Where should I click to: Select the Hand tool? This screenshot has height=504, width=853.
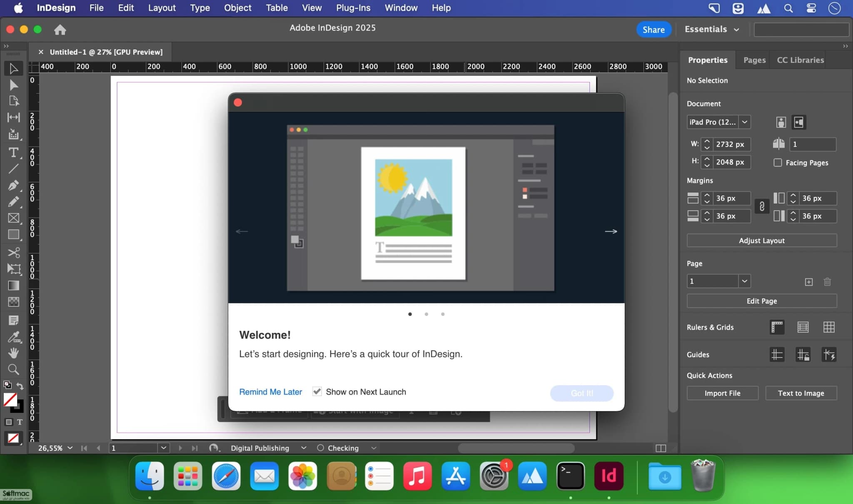[x=13, y=353]
